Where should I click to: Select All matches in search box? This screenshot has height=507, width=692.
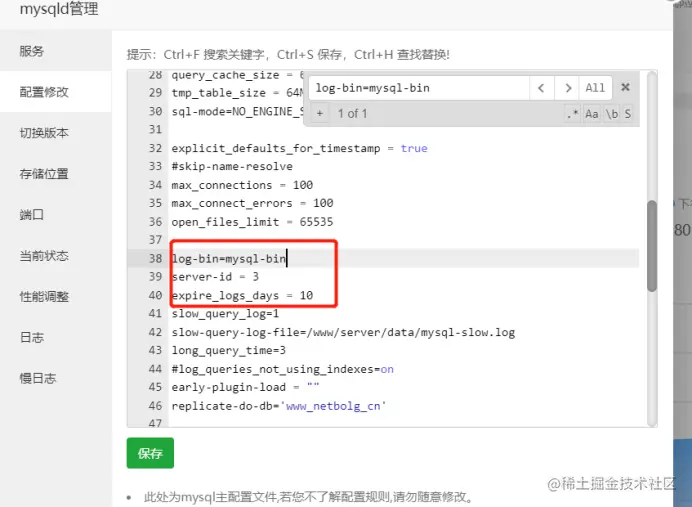(595, 88)
